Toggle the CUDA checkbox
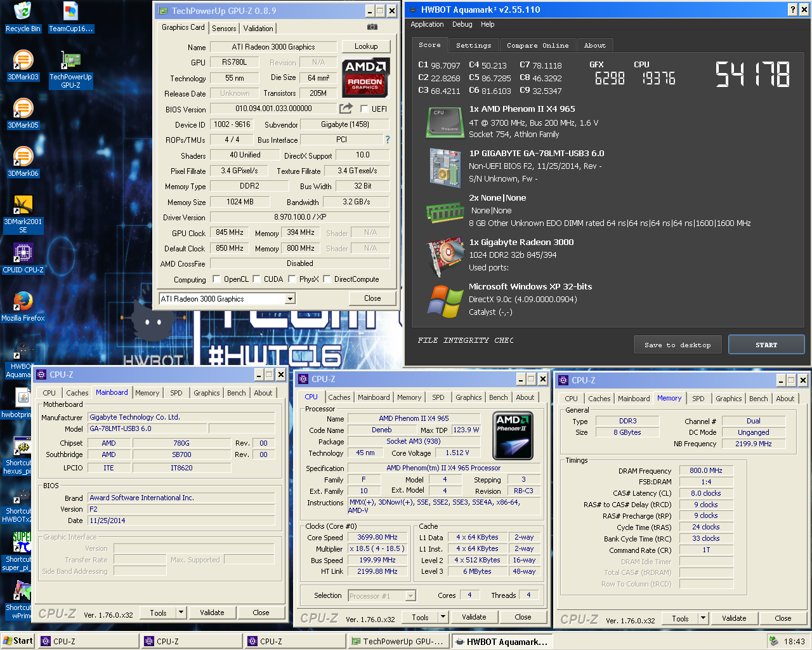 coord(256,279)
